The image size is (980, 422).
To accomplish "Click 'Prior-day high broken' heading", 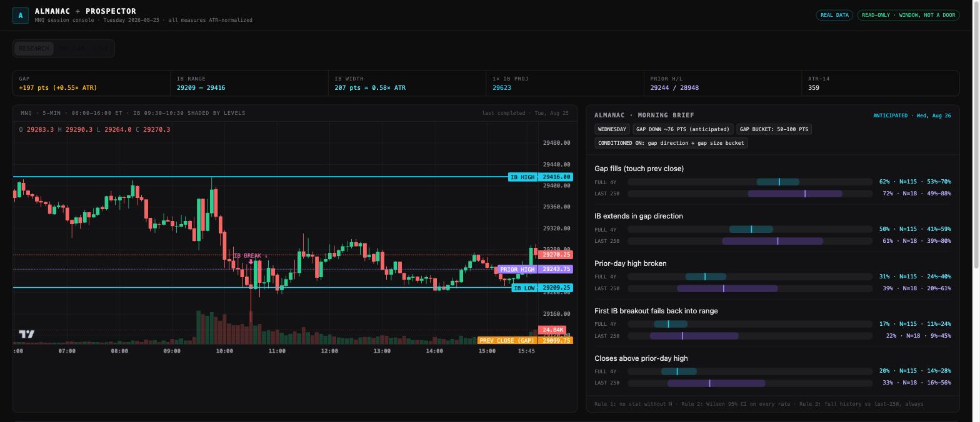I will [630, 263].
